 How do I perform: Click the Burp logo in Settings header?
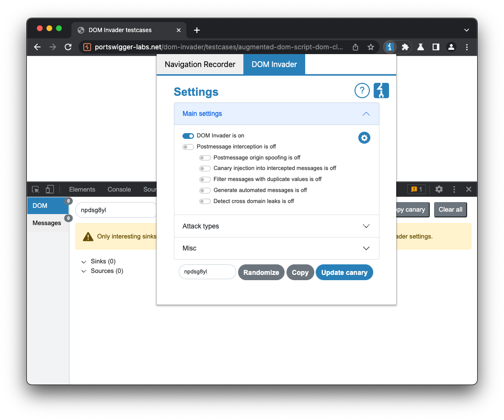[x=381, y=91]
